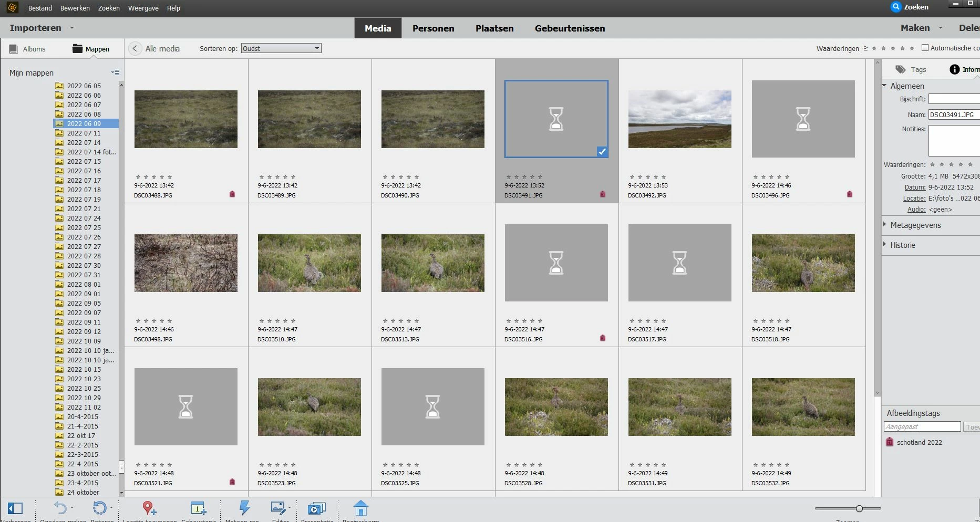980x522 pixels.
Task: Switch to the Gebeurtenissen tab
Action: (570, 28)
